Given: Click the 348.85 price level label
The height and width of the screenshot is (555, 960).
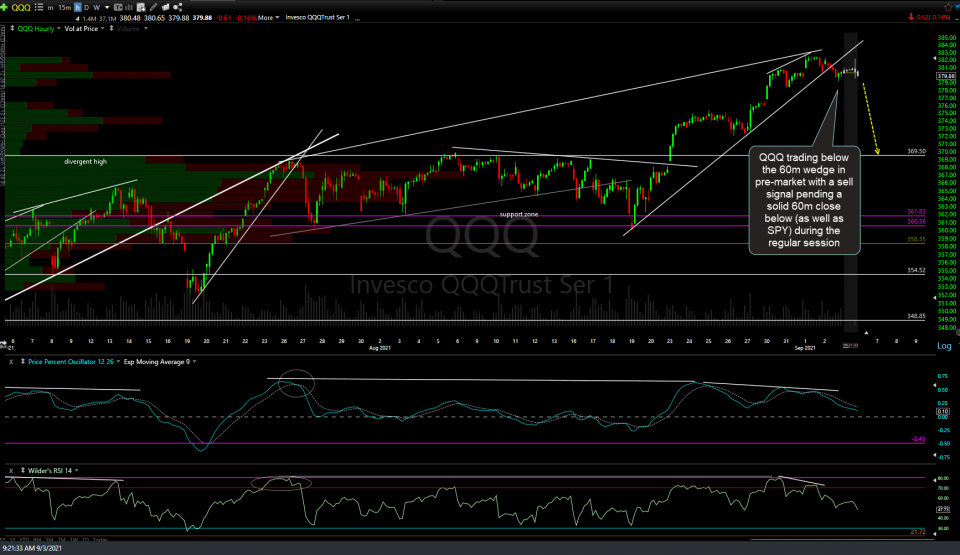Looking at the screenshot, I should pyautogui.click(x=917, y=317).
